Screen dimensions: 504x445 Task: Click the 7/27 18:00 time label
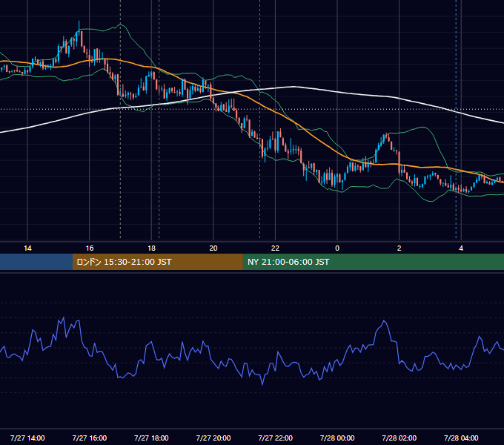[151, 438]
